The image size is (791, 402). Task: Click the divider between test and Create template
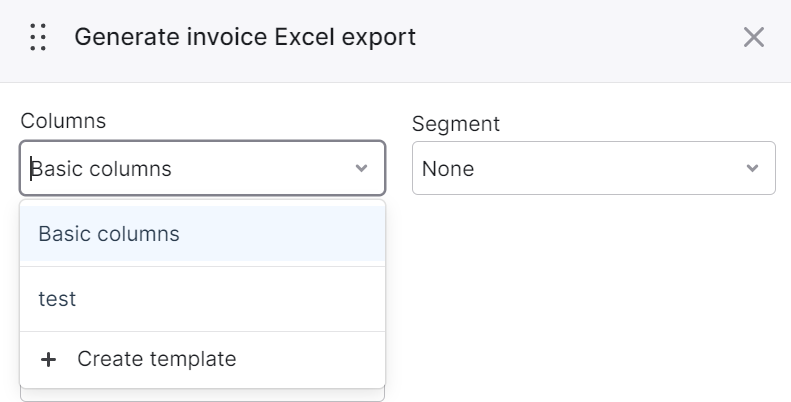click(x=202, y=331)
